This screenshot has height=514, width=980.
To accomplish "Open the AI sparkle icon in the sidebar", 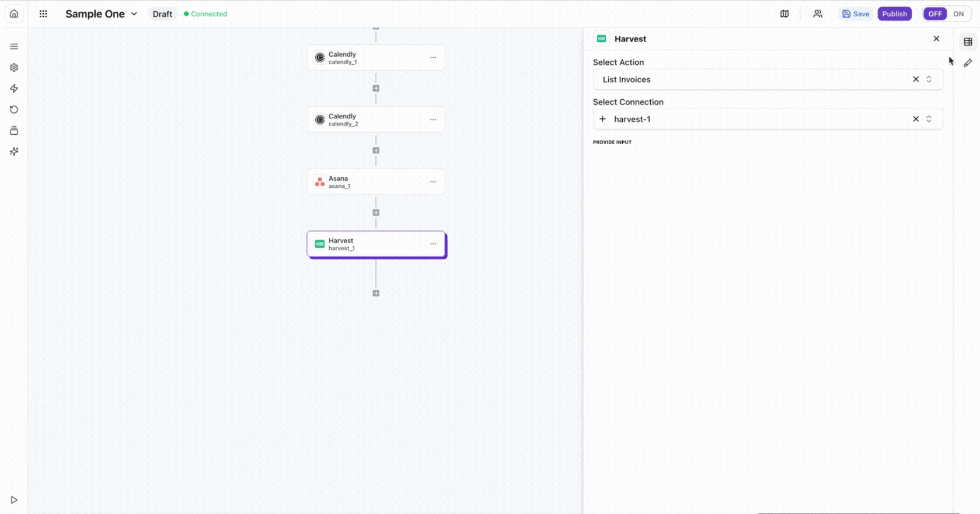I will (14, 152).
